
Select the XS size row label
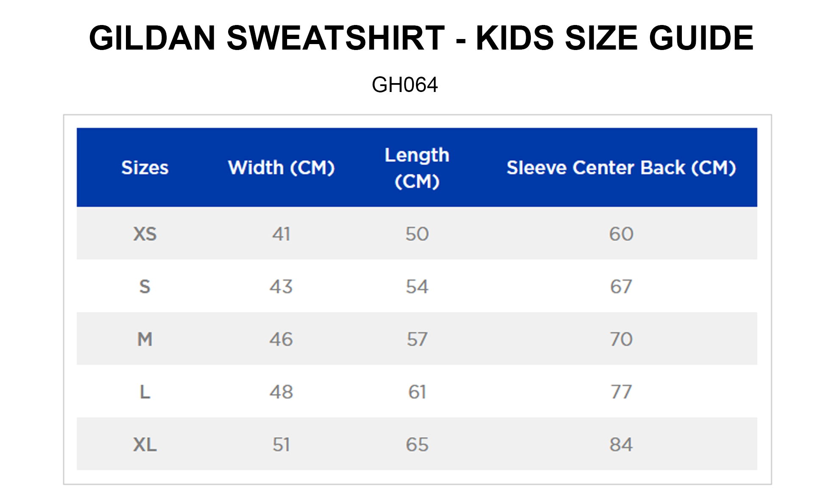coord(145,234)
